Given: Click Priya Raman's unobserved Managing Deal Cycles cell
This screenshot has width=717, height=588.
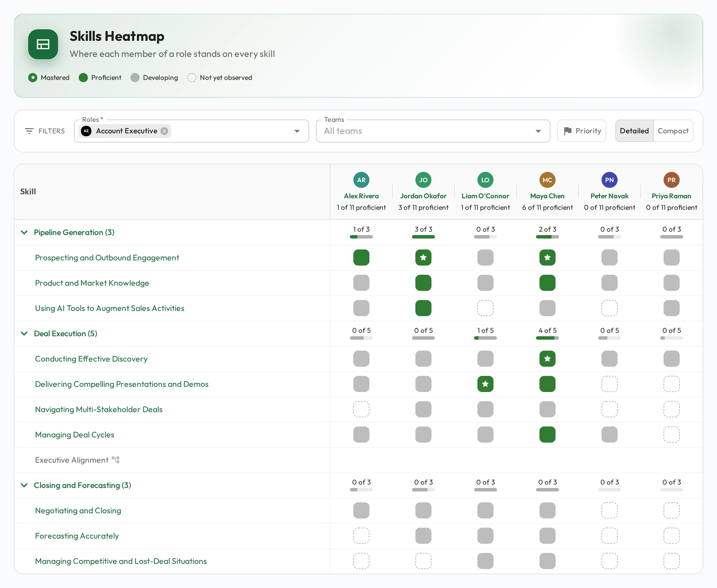Looking at the screenshot, I should click(671, 435).
